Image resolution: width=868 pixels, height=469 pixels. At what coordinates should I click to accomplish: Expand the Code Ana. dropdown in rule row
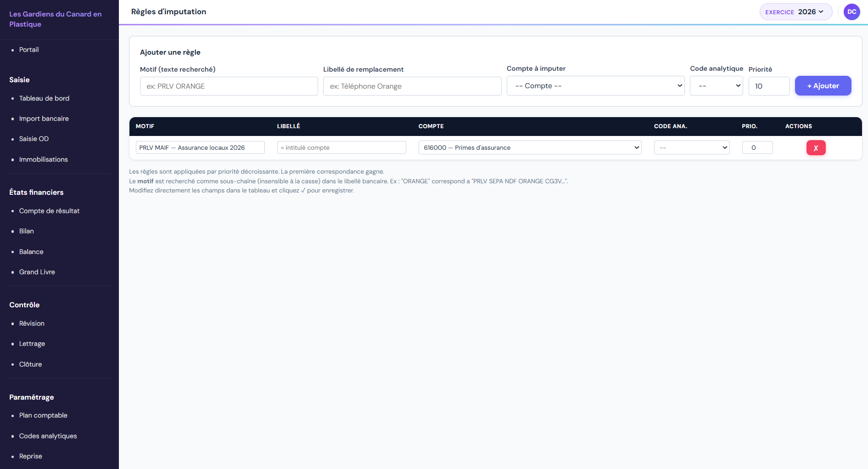pyautogui.click(x=691, y=147)
